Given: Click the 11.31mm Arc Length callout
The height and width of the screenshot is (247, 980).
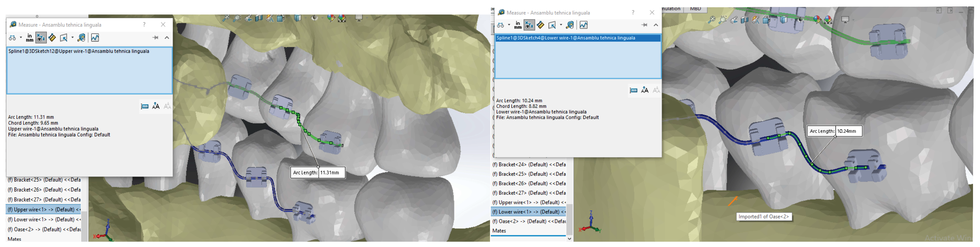Looking at the screenshot, I should point(318,172).
